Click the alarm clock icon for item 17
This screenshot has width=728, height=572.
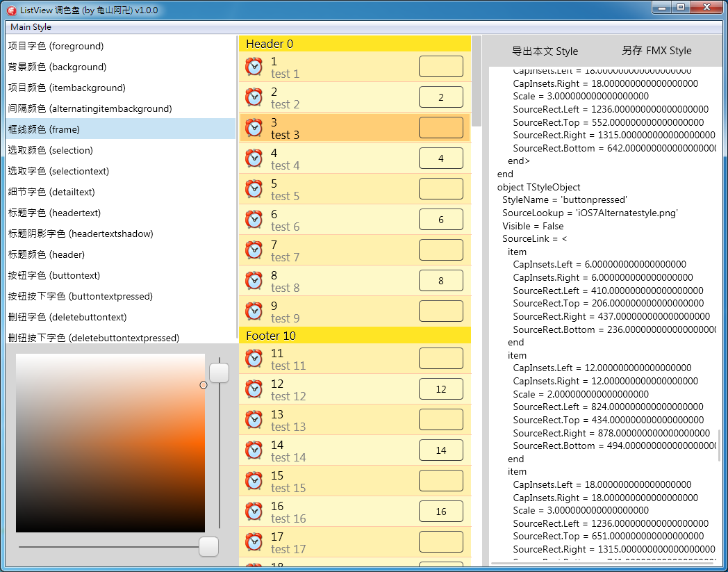(x=254, y=542)
